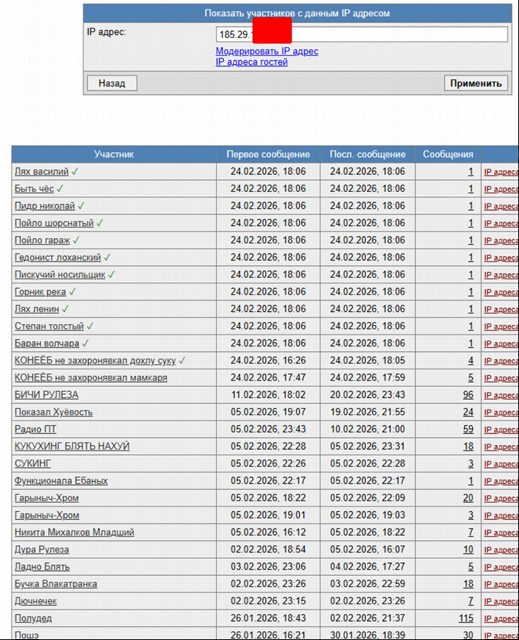Open message count 115 for Полудед

[x=466, y=618]
